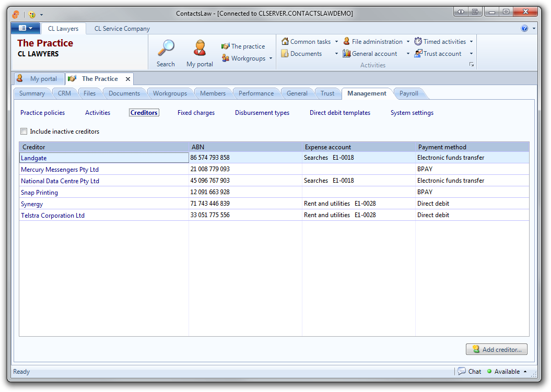This screenshot has width=551, height=392.
Task: Open Activities group dialog launcher
Action: [472, 65]
